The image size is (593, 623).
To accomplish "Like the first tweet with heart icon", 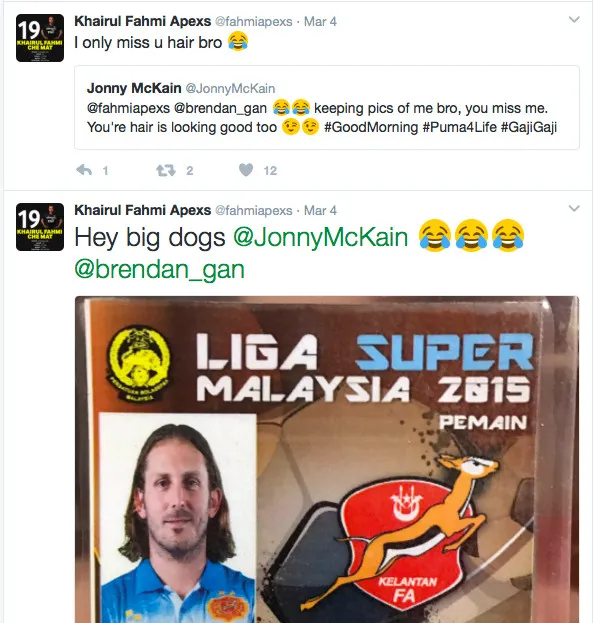I will [246, 170].
